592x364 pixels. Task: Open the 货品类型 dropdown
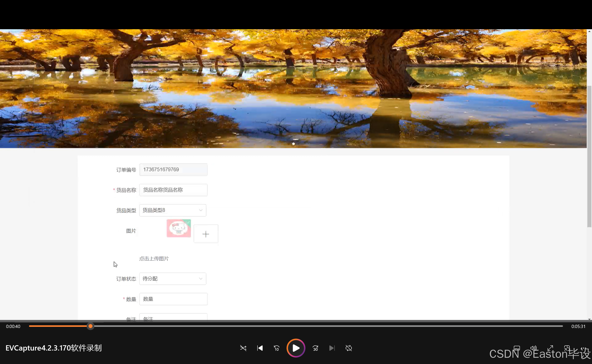coord(173,210)
